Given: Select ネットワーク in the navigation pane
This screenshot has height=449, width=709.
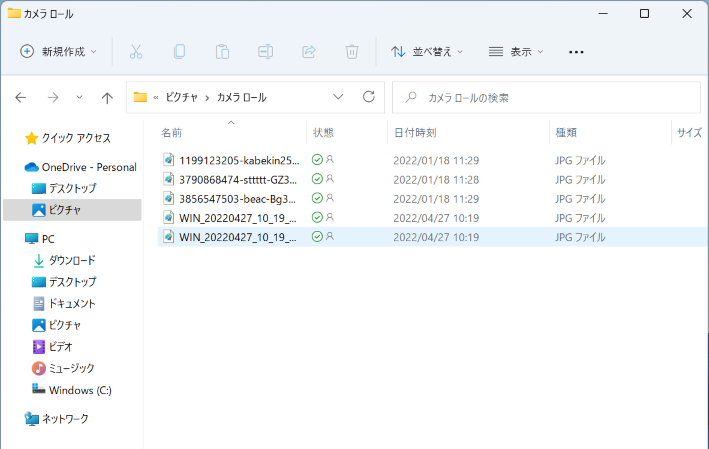Looking at the screenshot, I should [x=57, y=419].
